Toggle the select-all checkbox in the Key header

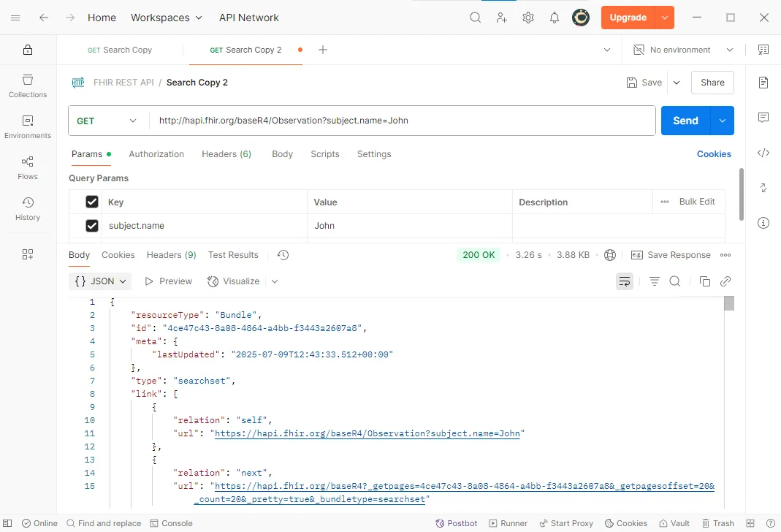pos(92,202)
